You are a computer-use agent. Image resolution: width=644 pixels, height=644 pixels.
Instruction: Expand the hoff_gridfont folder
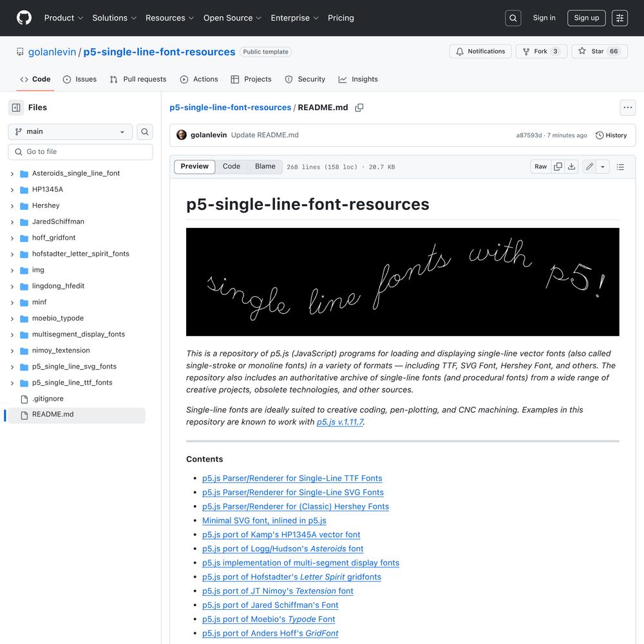[x=12, y=238]
